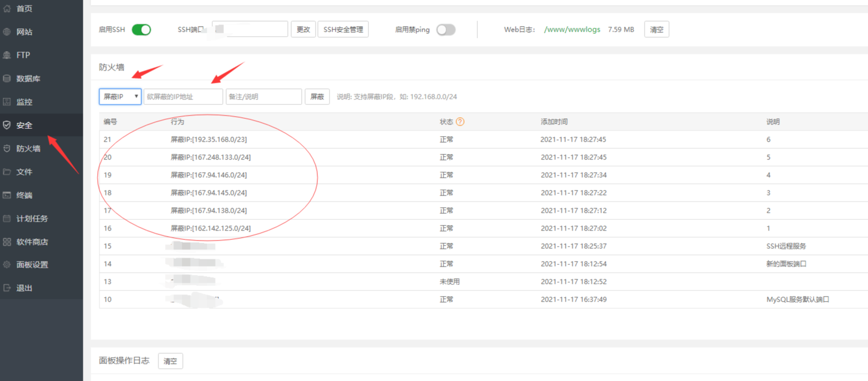Open the 屏蔽IP type dropdown
This screenshot has width=868, height=381.
120,97
